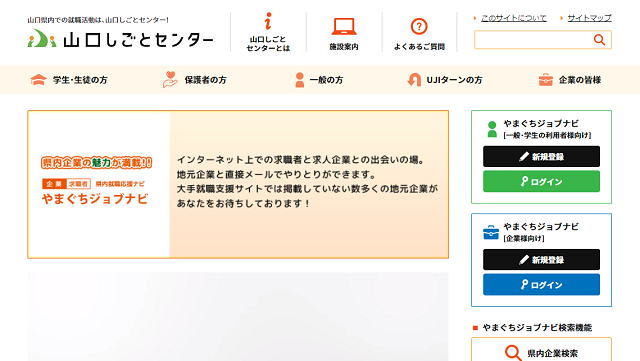Click tagline 山口県内での就職活動は、山口しごとセンター!
640x361 pixels.
[98, 20]
